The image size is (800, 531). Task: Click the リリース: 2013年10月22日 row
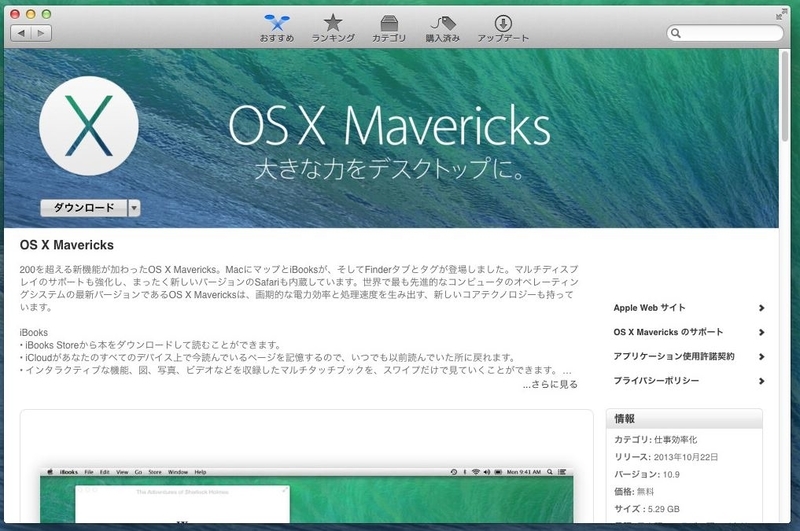pyautogui.click(x=666, y=457)
